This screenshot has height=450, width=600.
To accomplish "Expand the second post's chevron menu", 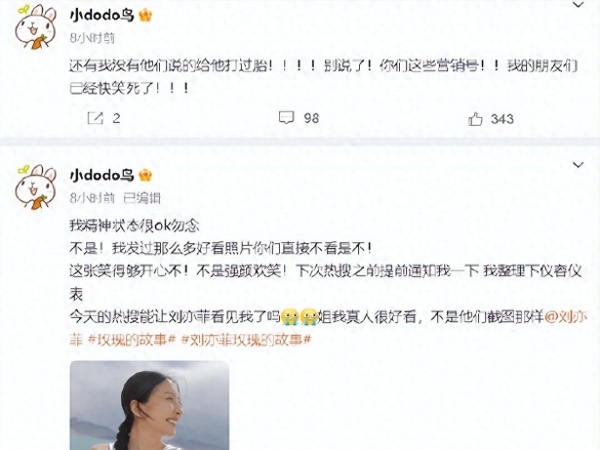I will 578,165.
